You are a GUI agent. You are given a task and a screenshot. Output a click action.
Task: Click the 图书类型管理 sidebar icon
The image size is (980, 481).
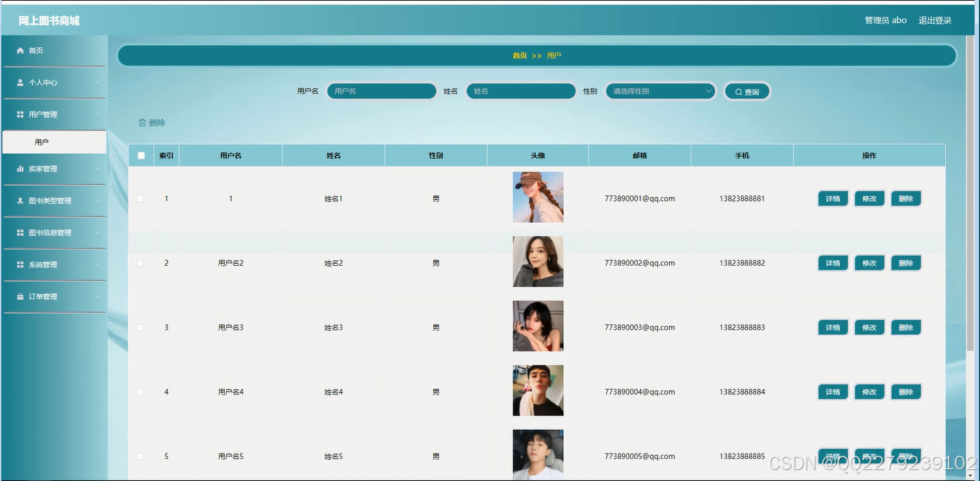point(20,200)
